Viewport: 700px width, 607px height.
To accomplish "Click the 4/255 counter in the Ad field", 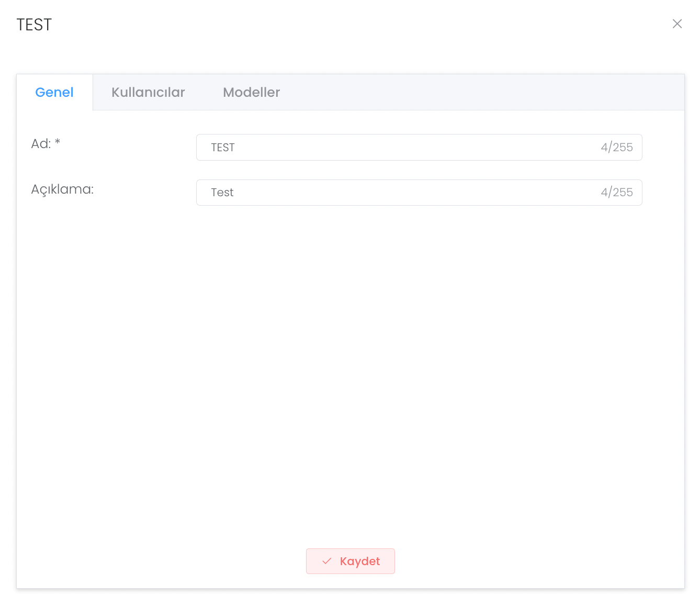I will 616,148.
